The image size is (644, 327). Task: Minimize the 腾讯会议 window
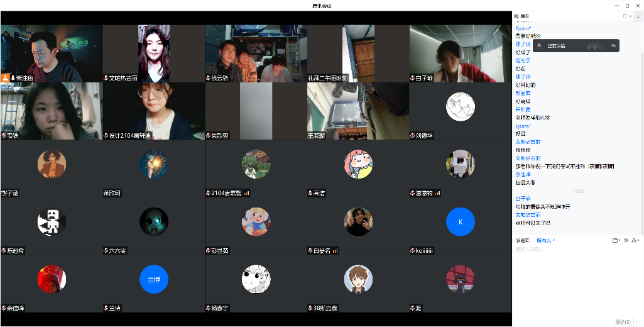point(616,6)
